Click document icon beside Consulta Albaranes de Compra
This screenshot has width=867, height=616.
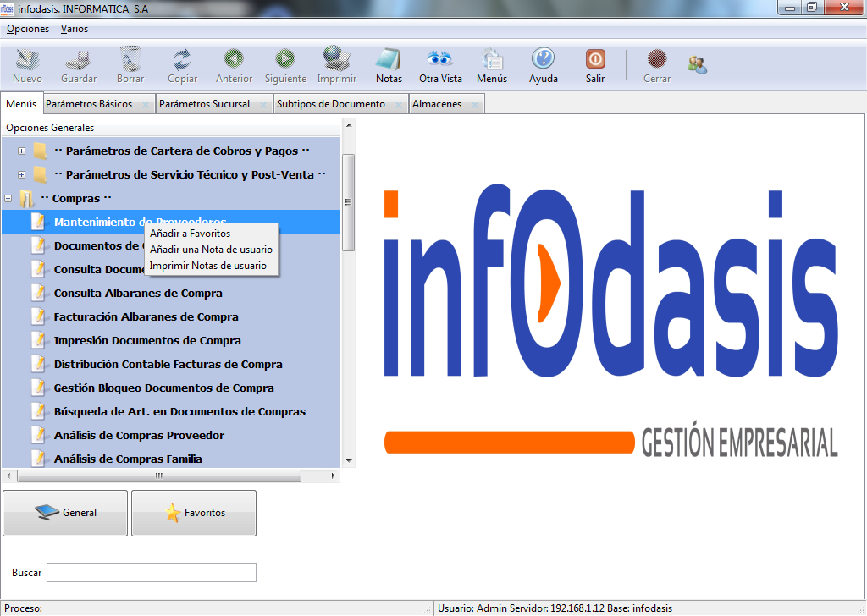coord(38,293)
